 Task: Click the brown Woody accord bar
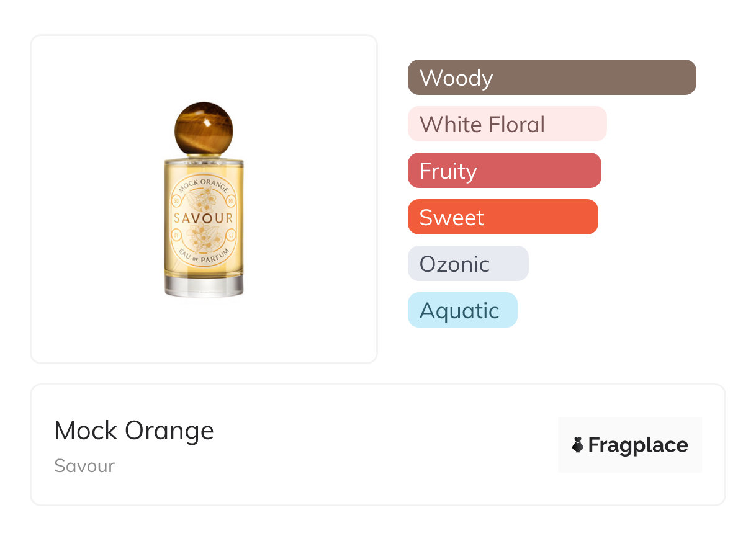tap(551, 78)
